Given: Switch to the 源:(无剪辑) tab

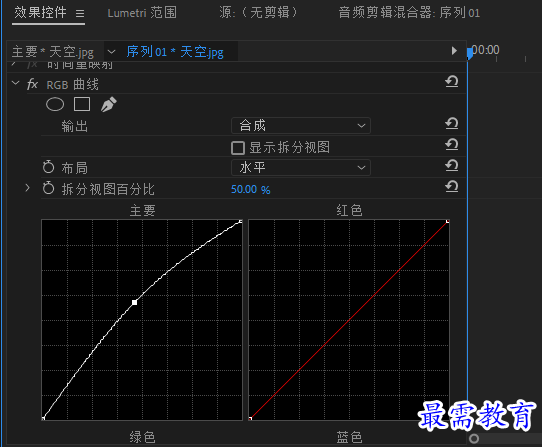Looking at the screenshot, I should (258, 13).
